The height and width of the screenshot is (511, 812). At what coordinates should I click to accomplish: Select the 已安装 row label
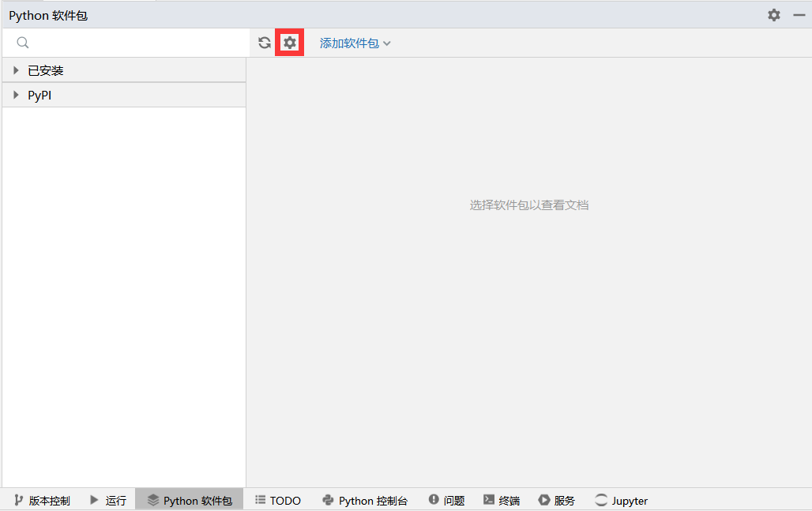click(46, 70)
